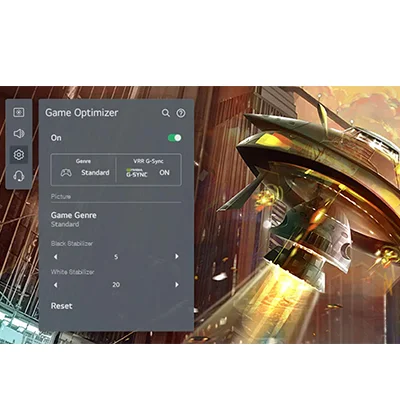This screenshot has width=400, height=400.
Task: Decrease White Stabilizer with left arrow
Action: tap(56, 285)
